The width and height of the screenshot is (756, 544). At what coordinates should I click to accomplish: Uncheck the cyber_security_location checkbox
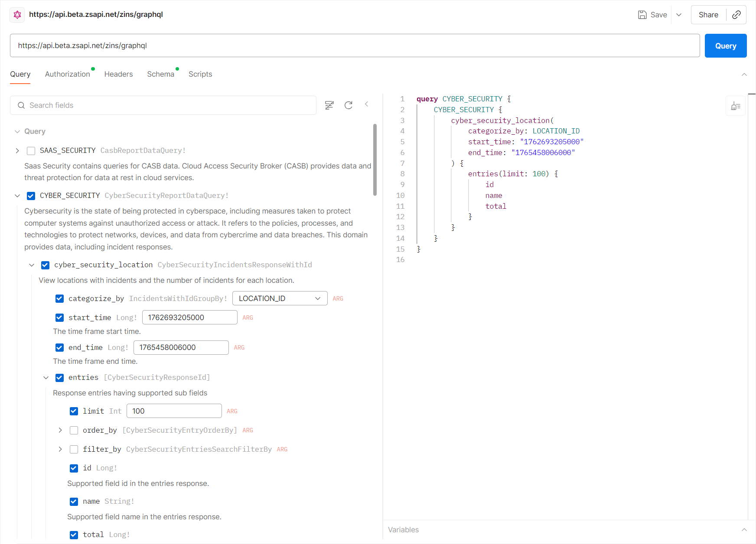(45, 265)
